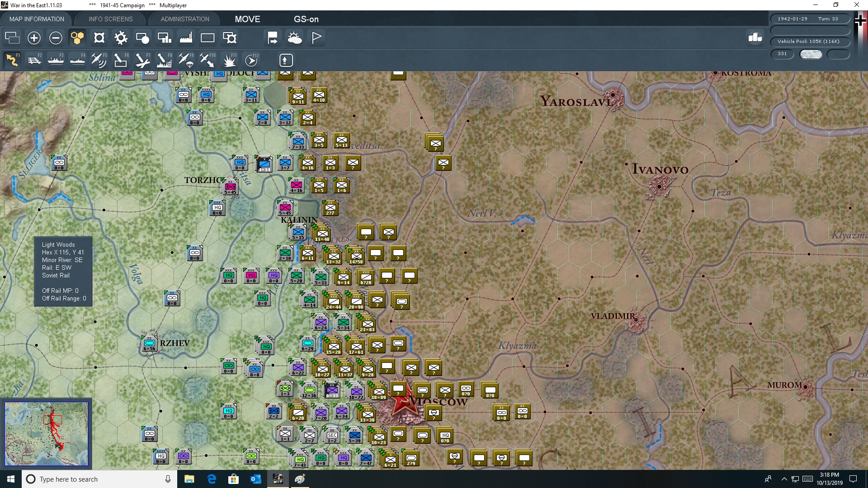
Task: Select the F1 movement mode icon
Action: click(12, 60)
